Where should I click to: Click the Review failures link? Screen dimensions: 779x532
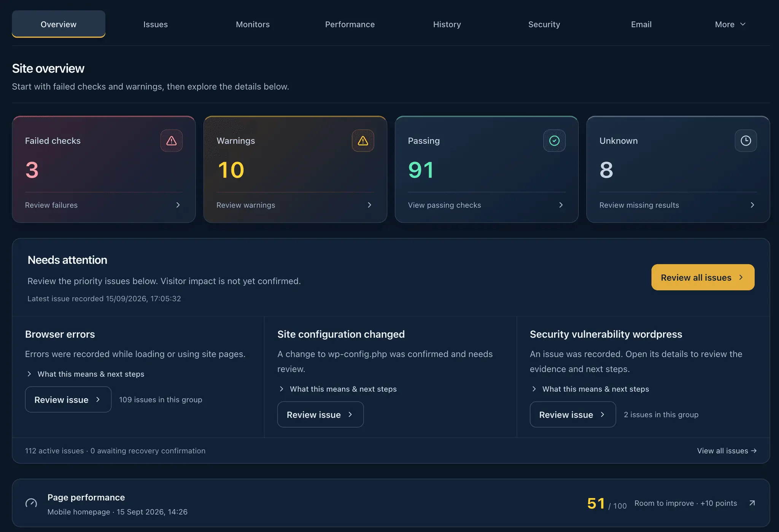(51, 205)
